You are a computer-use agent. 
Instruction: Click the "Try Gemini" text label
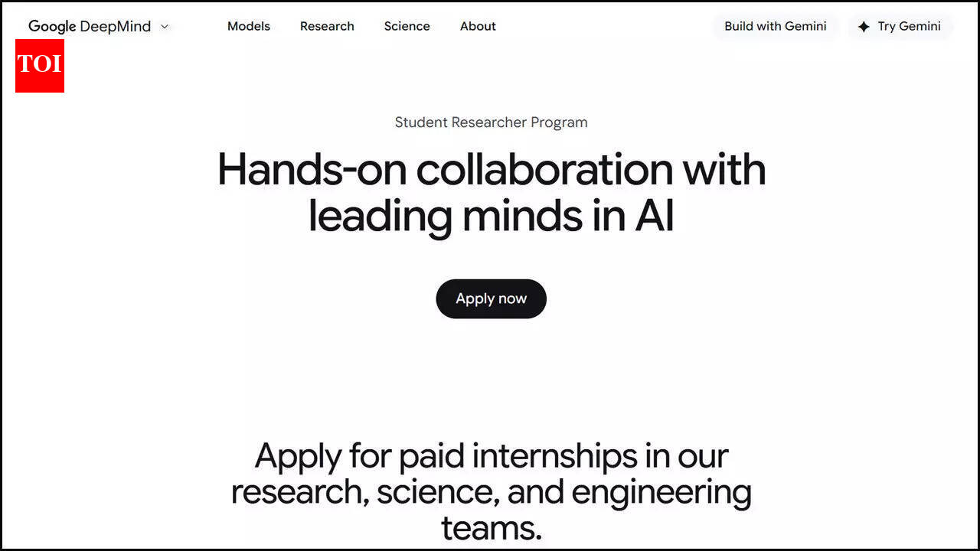pos(909,26)
